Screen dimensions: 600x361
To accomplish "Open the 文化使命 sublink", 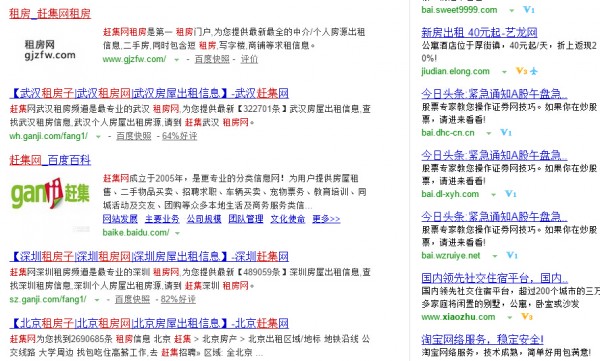I will tap(288, 219).
